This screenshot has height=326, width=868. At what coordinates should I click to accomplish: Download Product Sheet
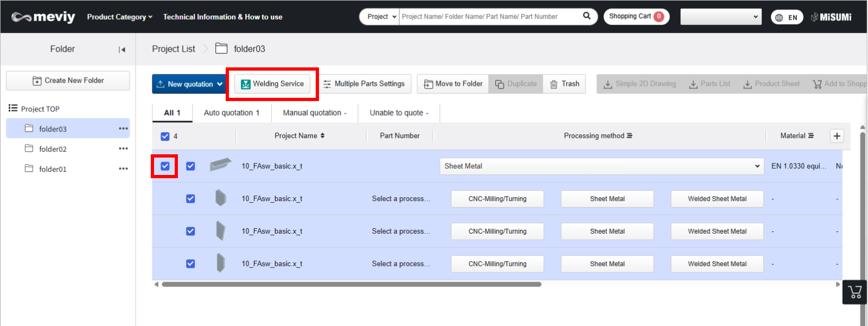(x=771, y=84)
